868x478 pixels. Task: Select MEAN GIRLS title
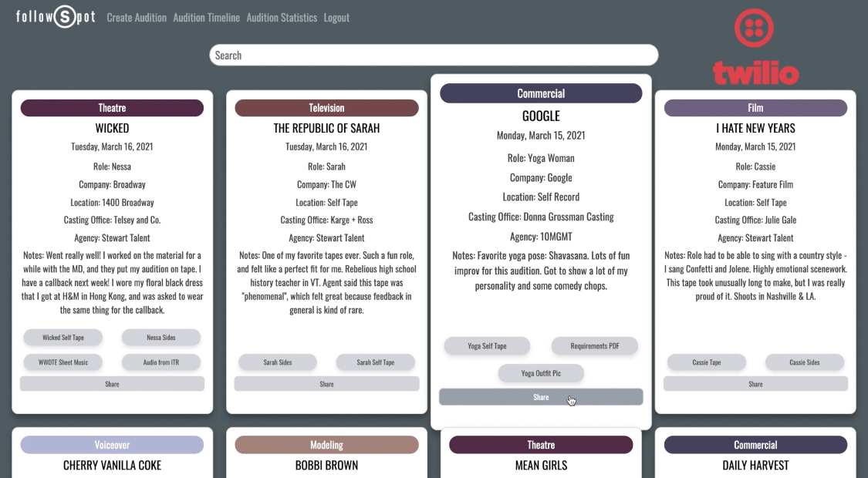[x=541, y=466]
